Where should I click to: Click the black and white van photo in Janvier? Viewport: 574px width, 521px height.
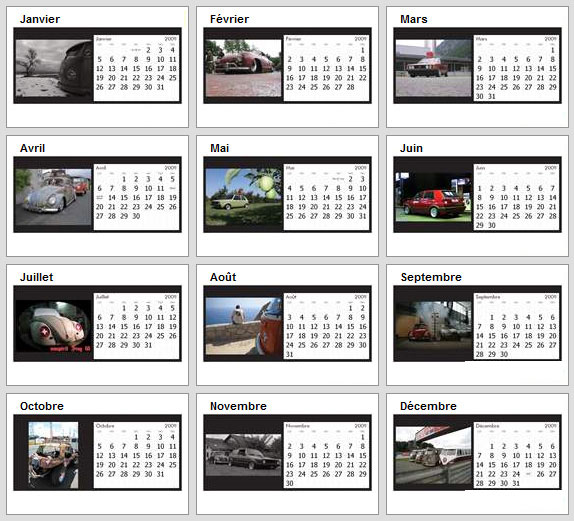[x=54, y=68]
